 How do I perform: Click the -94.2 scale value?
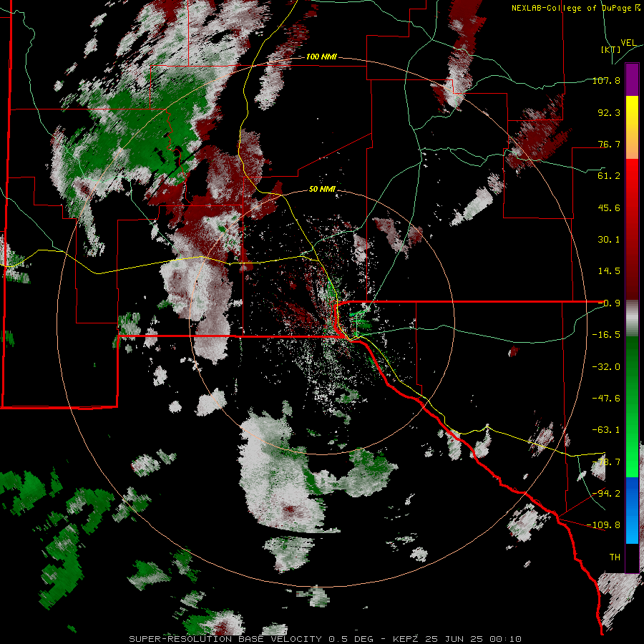coord(606,493)
